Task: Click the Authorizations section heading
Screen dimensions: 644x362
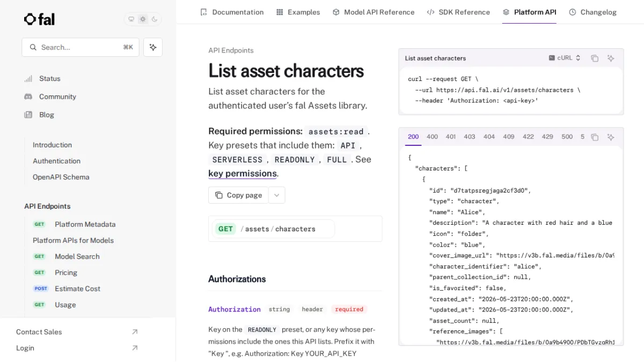Action: 237,279
